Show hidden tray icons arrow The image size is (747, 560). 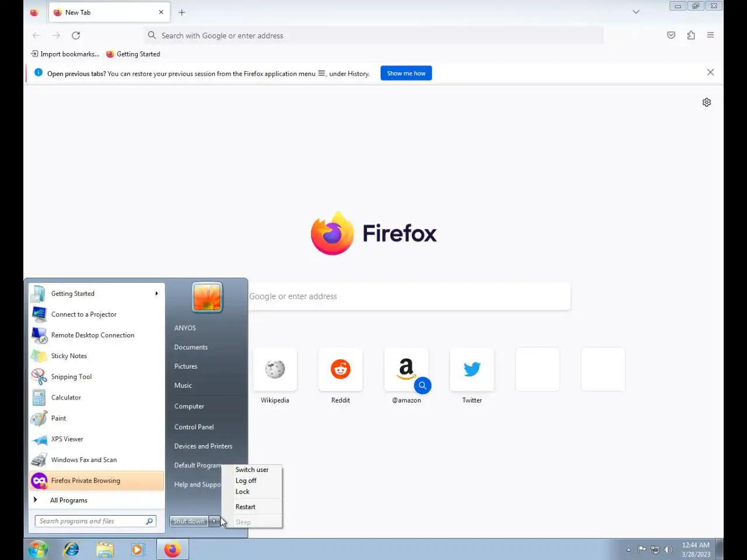pos(629,549)
